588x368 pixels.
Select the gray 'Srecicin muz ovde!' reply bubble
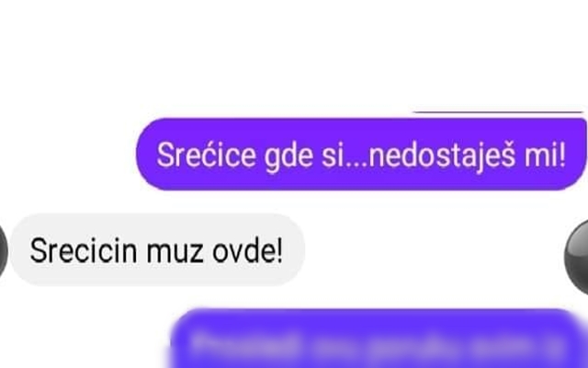(x=157, y=249)
